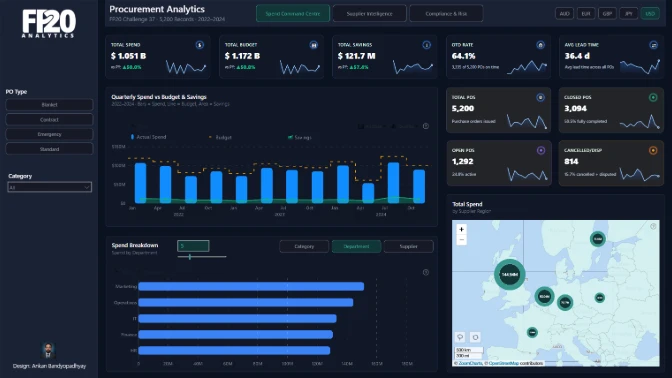The image size is (672, 378).
Task: Click the icon on Total POs card
Action: 540,98
